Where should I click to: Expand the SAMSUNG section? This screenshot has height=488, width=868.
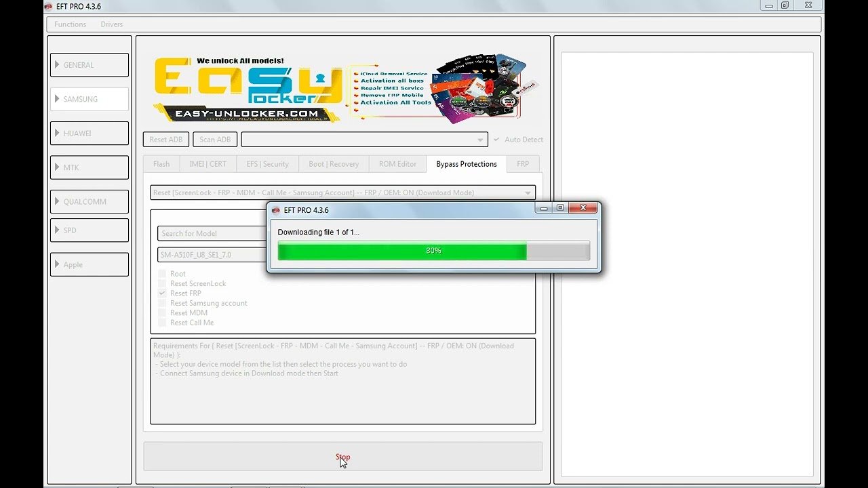(89, 99)
